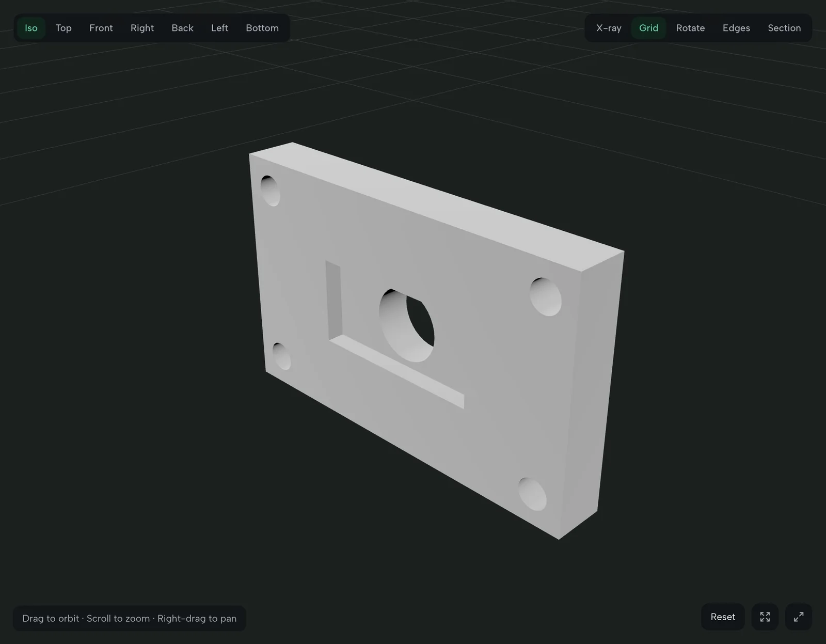Click the center bore hole of the plate

[x=407, y=325]
